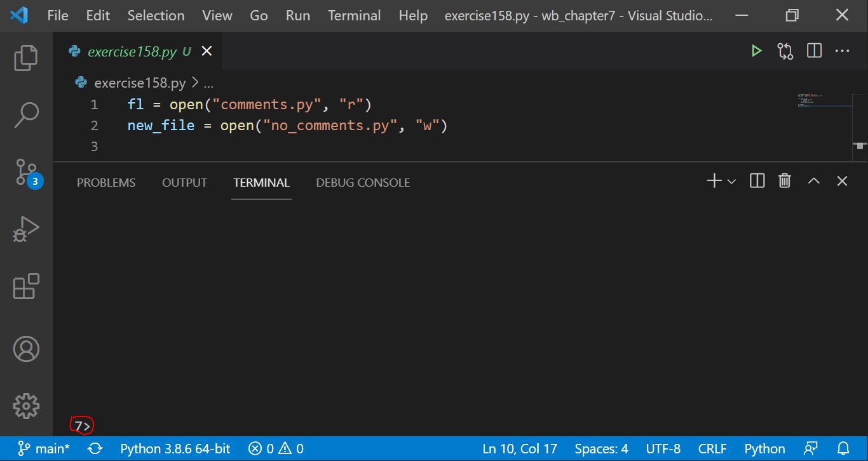
Task: Select the Python 3.8.6 64-bit interpreter
Action: pyautogui.click(x=175, y=448)
